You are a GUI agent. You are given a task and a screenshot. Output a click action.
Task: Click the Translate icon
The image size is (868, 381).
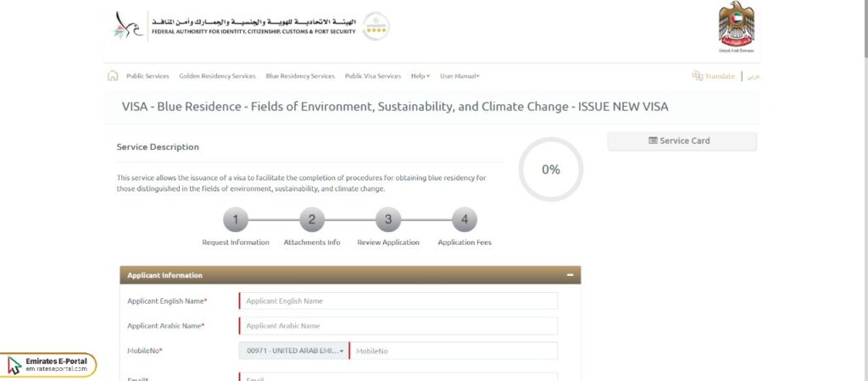click(697, 75)
